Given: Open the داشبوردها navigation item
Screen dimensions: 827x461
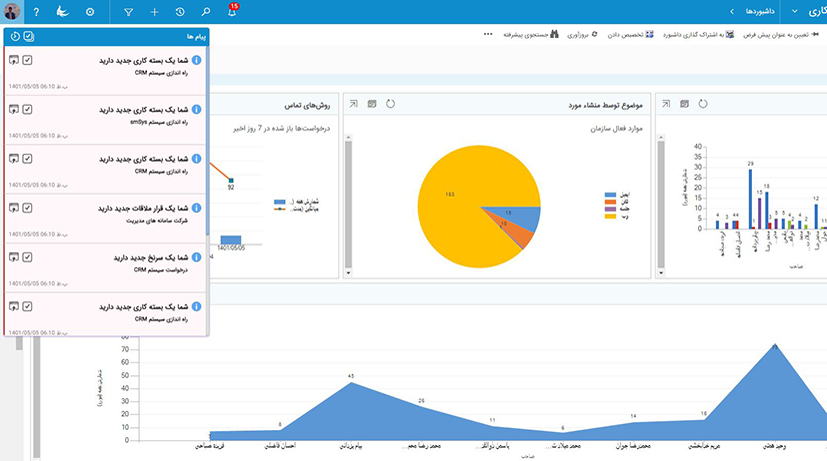Looking at the screenshot, I should tap(760, 11).
